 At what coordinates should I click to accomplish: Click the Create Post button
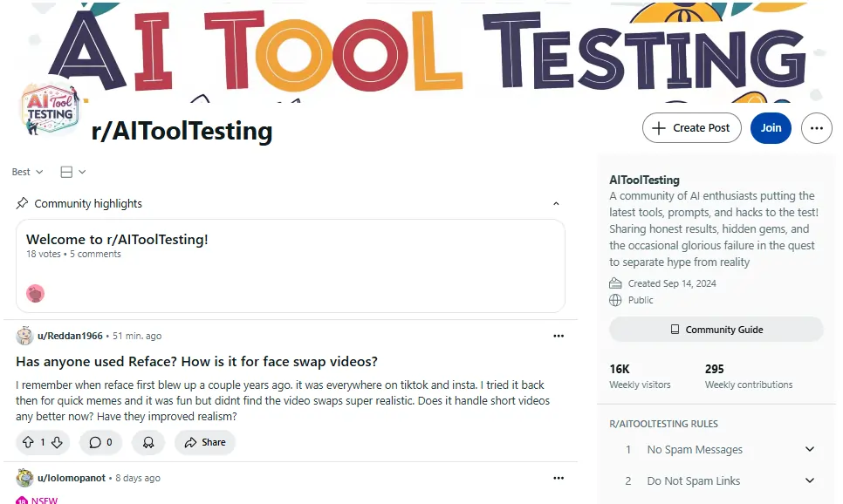(692, 128)
